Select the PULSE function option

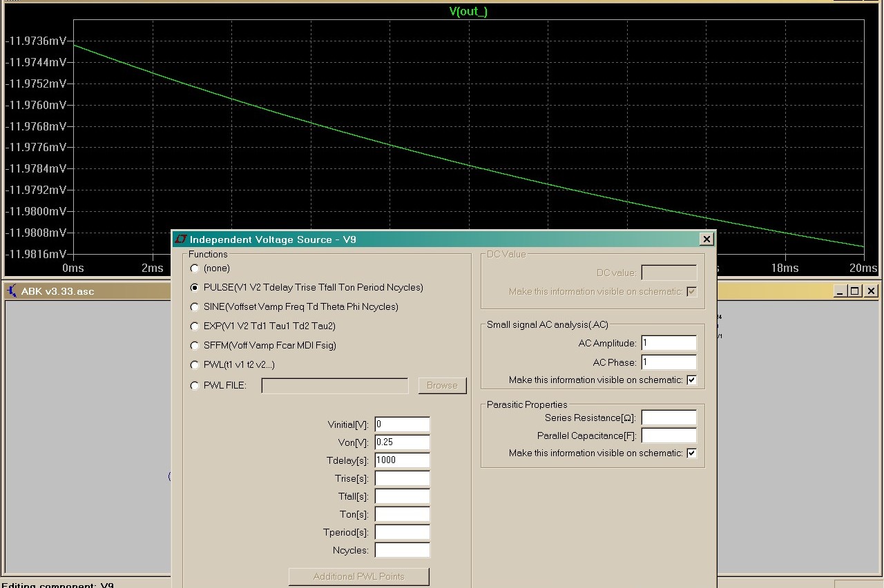(x=195, y=288)
